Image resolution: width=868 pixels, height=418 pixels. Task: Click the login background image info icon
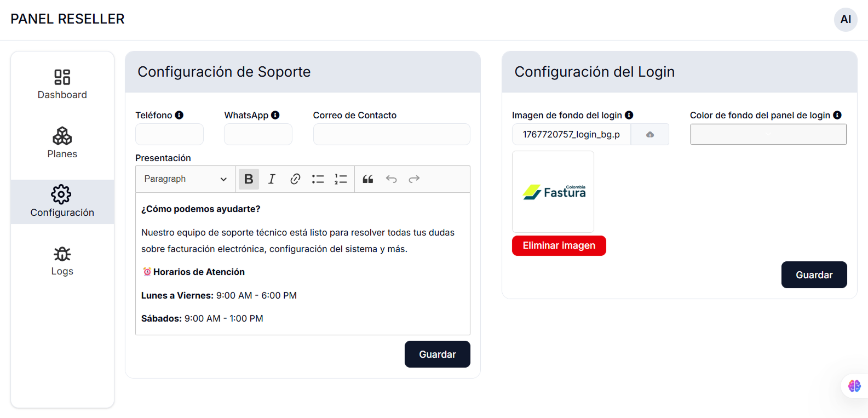629,115
